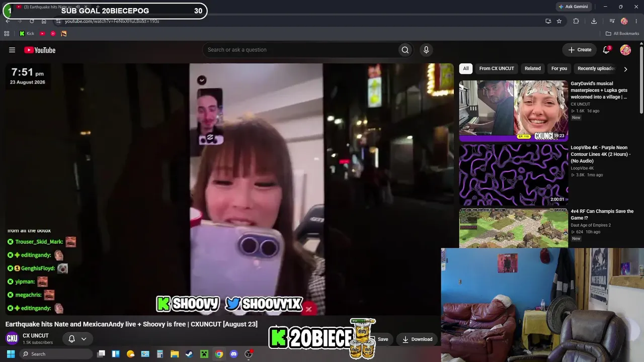Image resolution: width=644 pixels, height=362 pixels.
Task: Start voice search with the microphone icon
Action: (426, 50)
